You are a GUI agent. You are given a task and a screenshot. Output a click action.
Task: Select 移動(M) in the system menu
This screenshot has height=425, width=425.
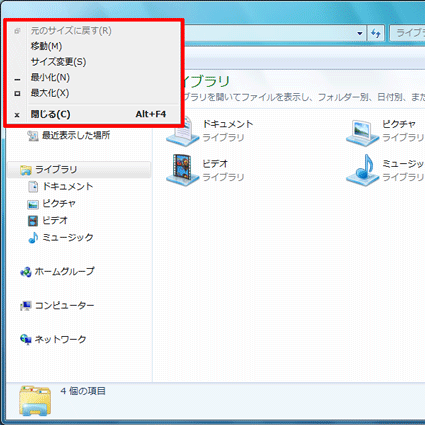click(46, 46)
